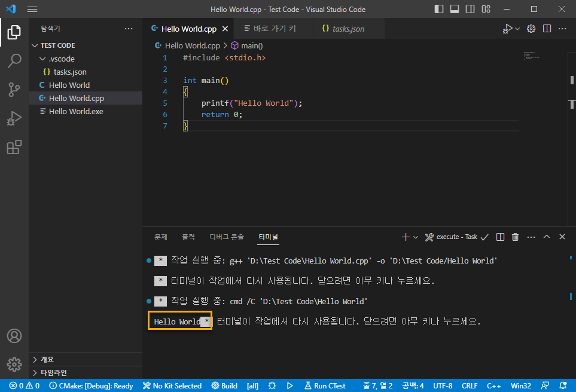Split the editor to the right

[x=547, y=29]
